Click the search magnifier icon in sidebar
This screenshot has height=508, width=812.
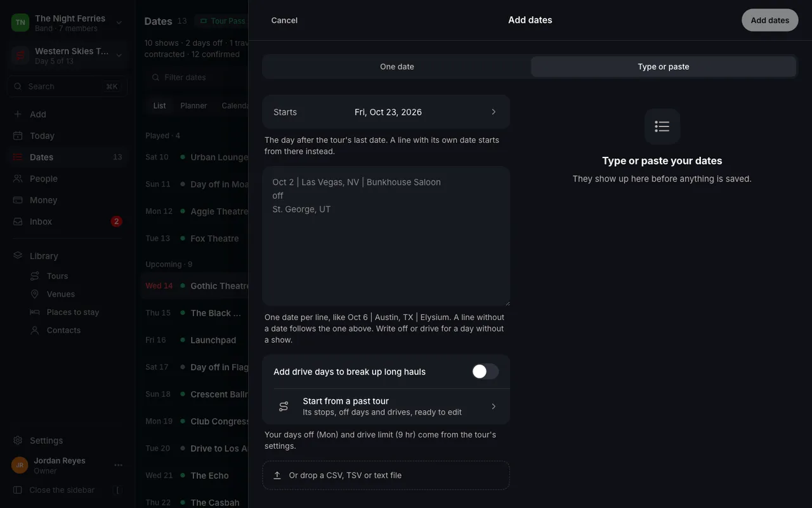click(x=18, y=86)
